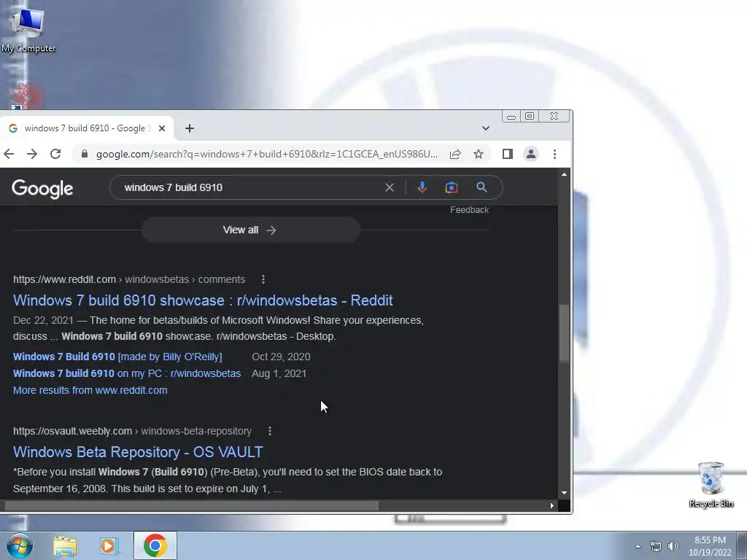
Task: Open the Chrome profile menu
Action: coord(531,154)
